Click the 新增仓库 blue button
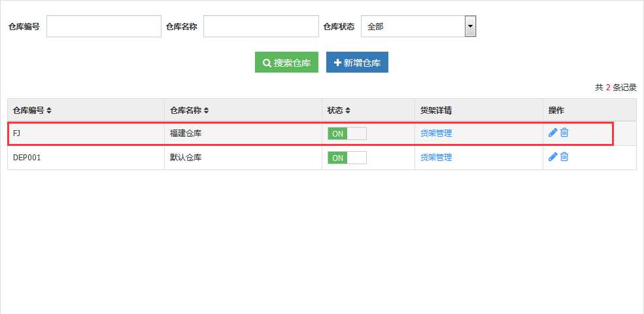The width and height of the screenshot is (644, 314). (x=358, y=62)
